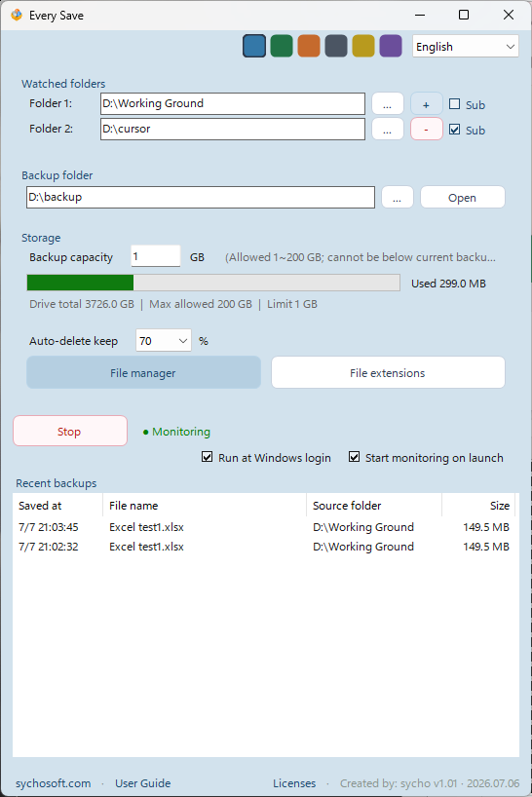Open the English language dropdown

466,46
